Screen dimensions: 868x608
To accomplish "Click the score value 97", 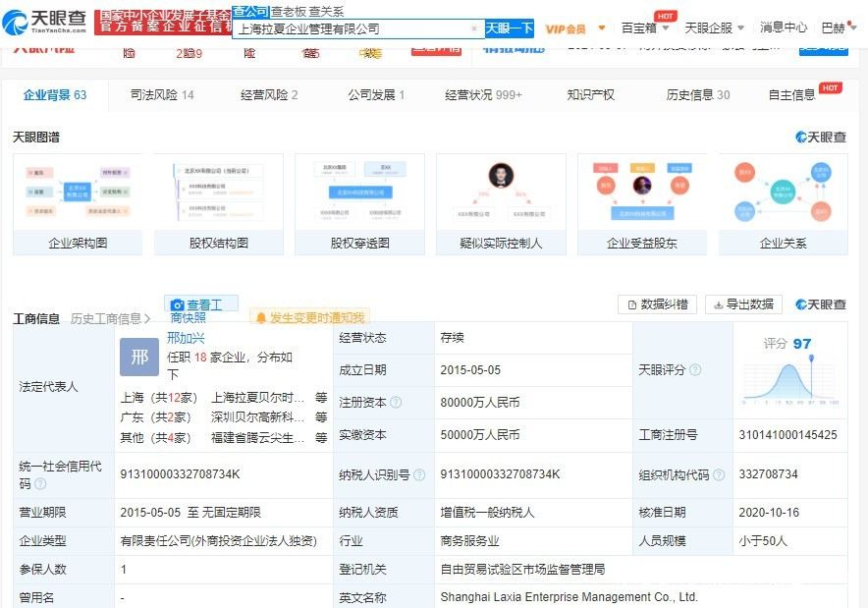I will click(x=801, y=344).
